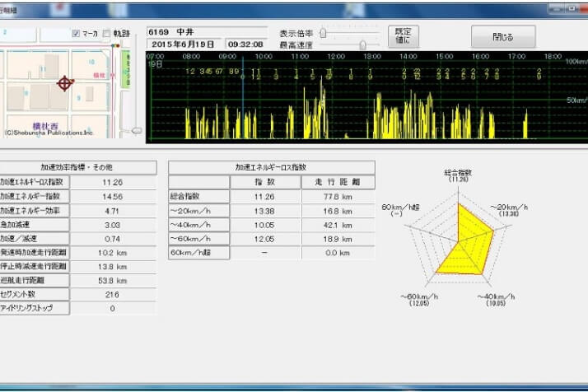Select the ~60km/h table row label
The image size is (588, 392).
198,239
